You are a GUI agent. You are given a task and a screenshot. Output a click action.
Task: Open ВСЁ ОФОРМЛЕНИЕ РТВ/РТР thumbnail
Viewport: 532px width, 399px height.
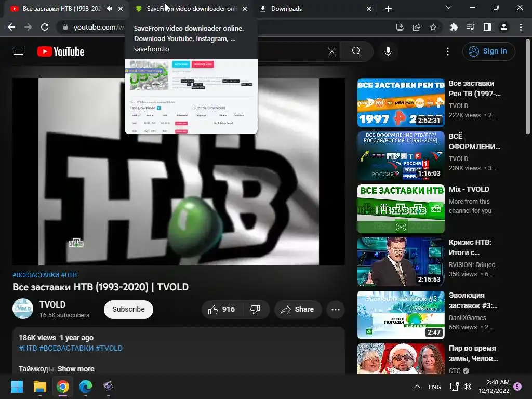pyautogui.click(x=401, y=156)
